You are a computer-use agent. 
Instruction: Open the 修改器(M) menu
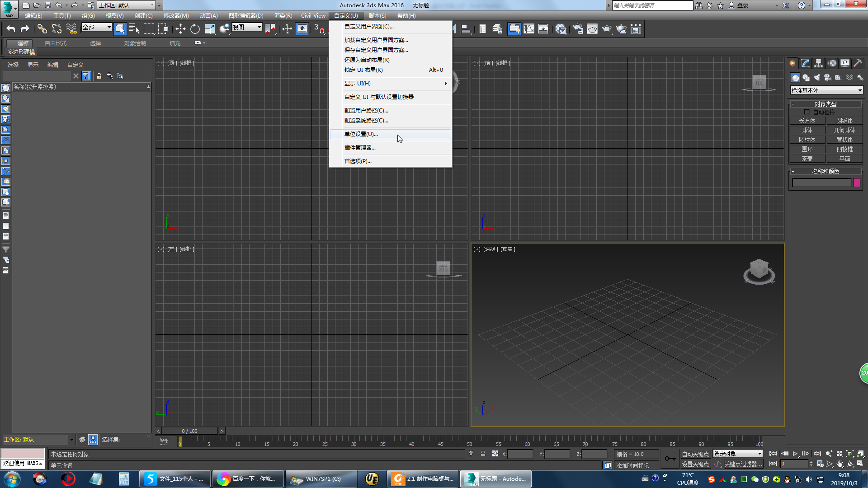click(176, 16)
